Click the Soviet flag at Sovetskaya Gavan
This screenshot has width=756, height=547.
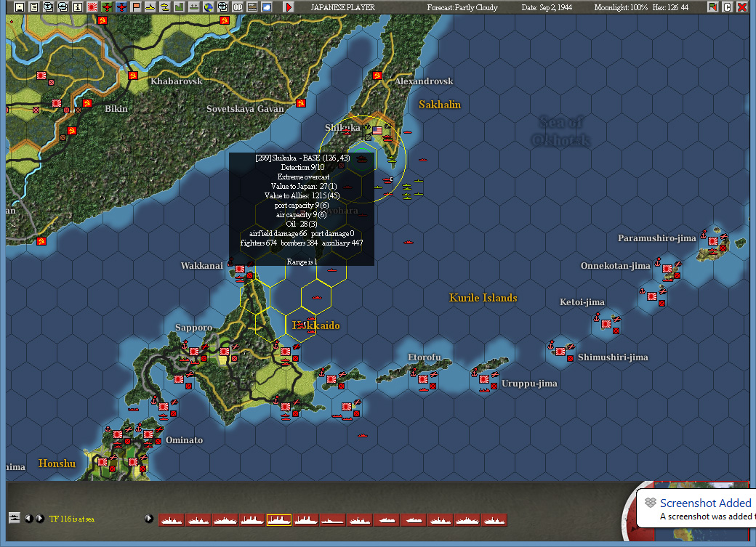tap(301, 103)
